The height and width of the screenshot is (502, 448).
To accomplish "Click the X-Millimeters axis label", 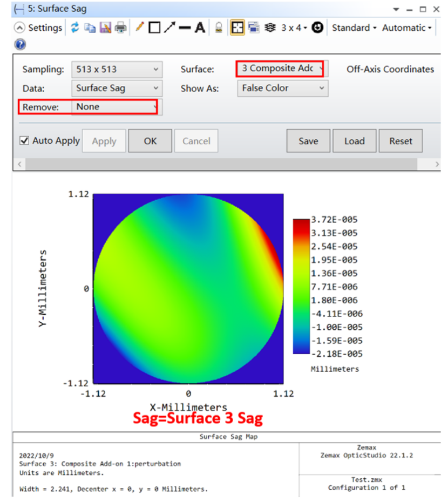I will tap(188, 407).
